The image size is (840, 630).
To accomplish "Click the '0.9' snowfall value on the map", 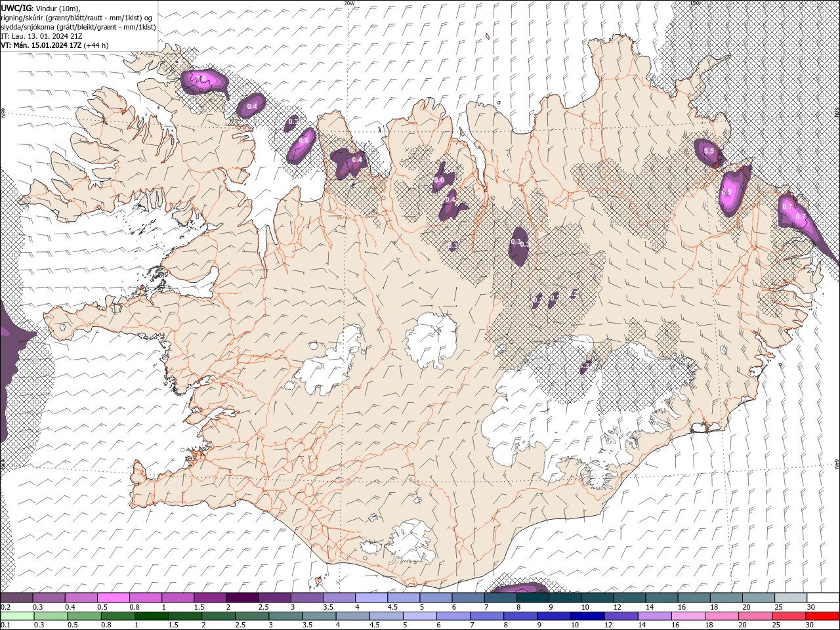I will click(x=726, y=192).
